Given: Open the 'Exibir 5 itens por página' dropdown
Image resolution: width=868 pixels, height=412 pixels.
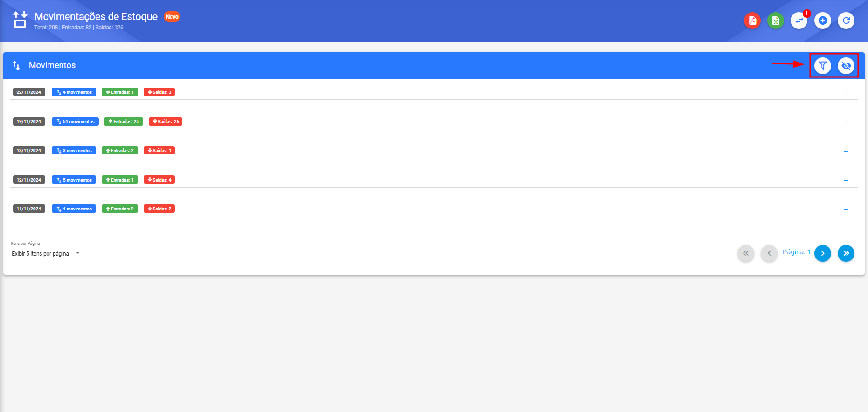Looking at the screenshot, I should (47, 253).
